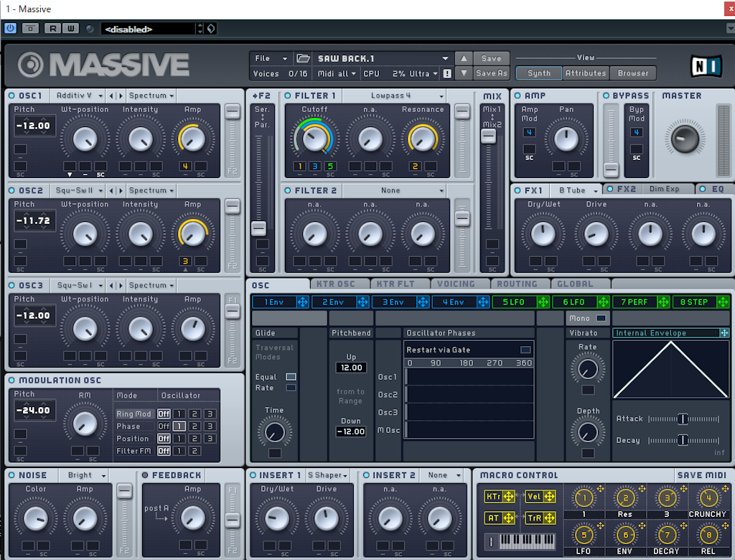Grab the 8 STEP modulation crosshair handle

(x=724, y=302)
